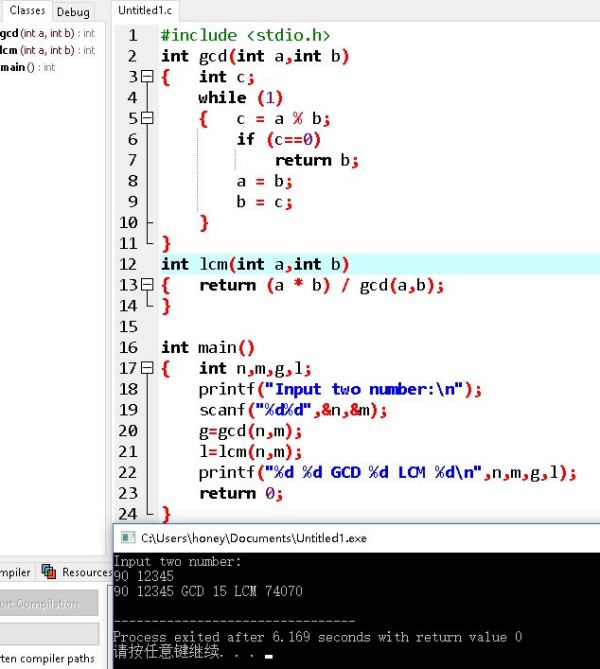Fold the lcm function body at line 13

click(149, 285)
